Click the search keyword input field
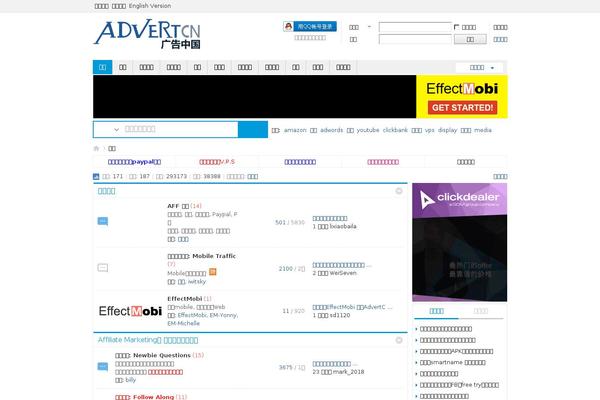 click(x=180, y=129)
